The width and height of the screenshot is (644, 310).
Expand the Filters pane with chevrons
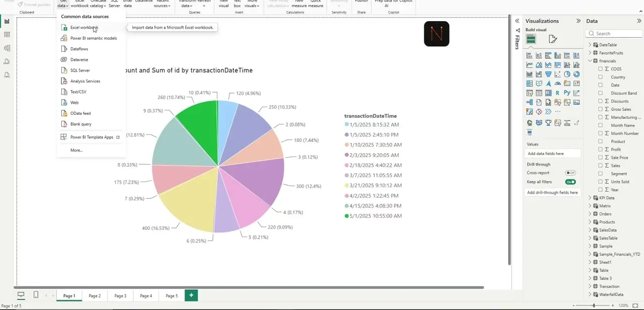[517, 21]
